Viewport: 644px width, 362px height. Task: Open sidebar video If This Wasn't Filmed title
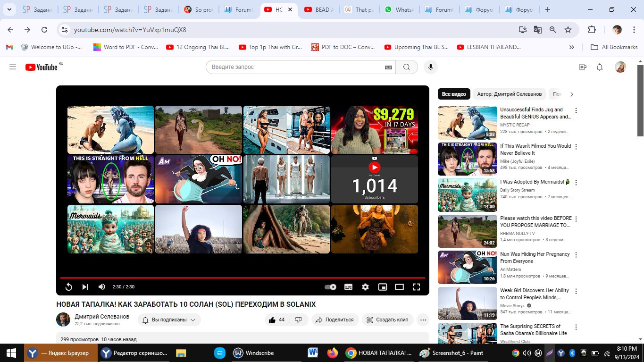tap(535, 150)
